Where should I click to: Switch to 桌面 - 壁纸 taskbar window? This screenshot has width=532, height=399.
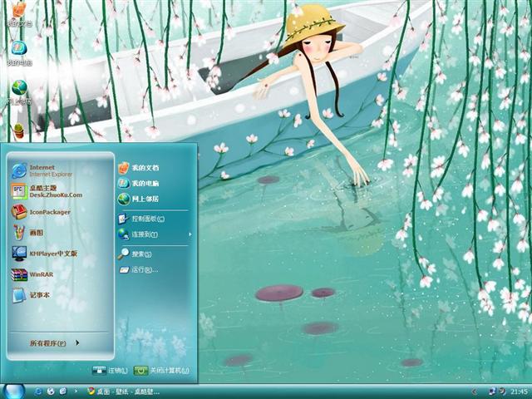click(124, 392)
